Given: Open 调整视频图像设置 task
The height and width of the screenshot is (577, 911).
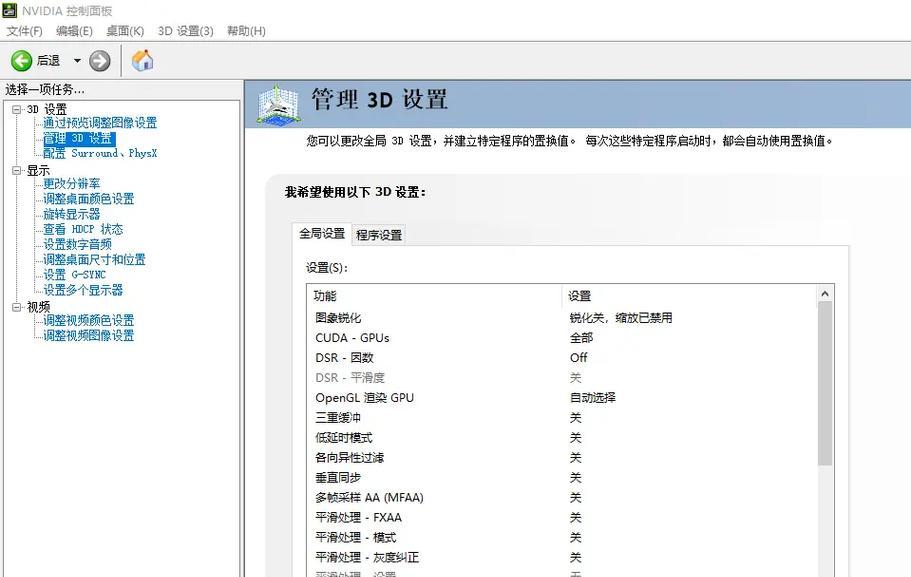Looking at the screenshot, I should click(88, 335).
